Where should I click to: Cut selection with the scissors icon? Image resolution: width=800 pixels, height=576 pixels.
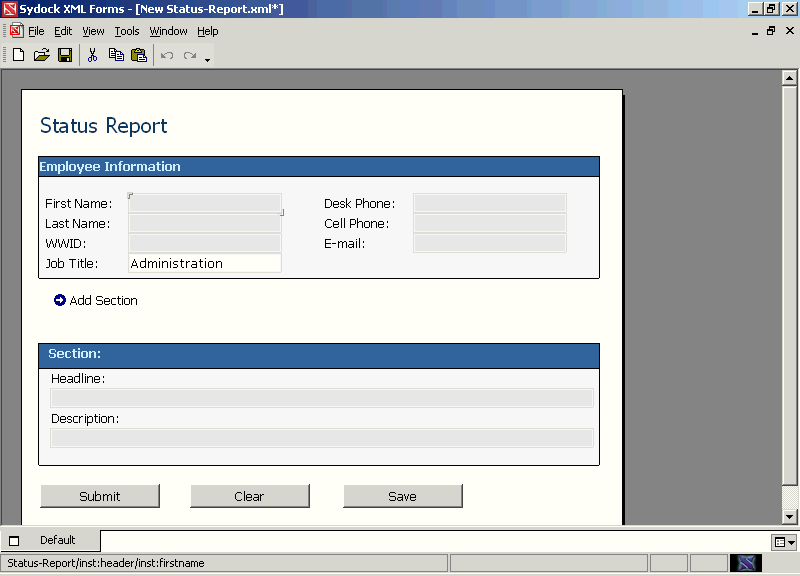92,55
